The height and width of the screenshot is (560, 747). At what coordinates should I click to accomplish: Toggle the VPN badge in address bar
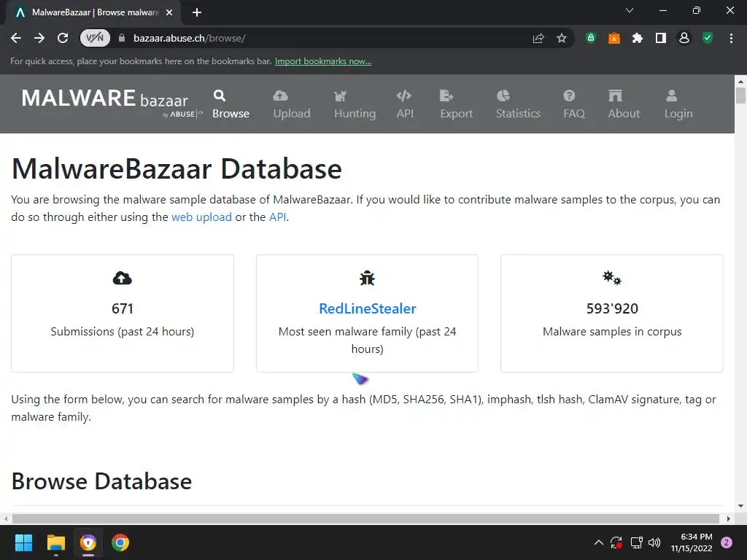pyautogui.click(x=95, y=38)
